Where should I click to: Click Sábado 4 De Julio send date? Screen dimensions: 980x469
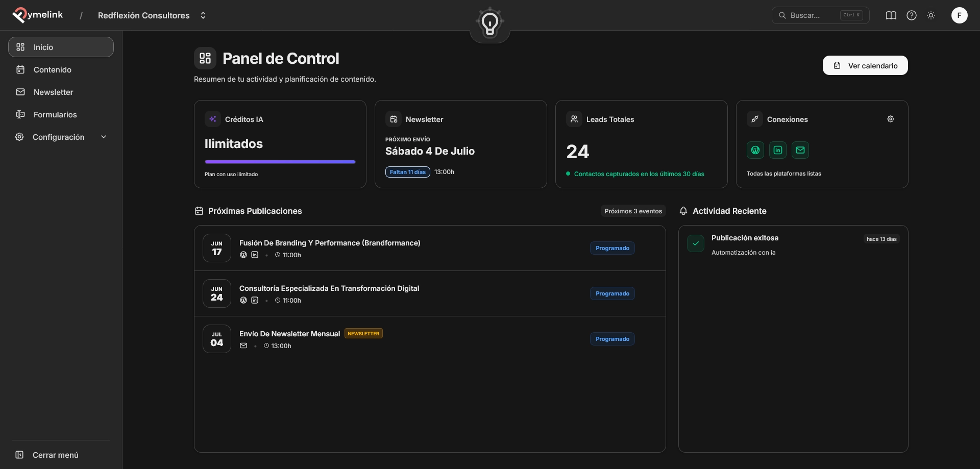430,151
